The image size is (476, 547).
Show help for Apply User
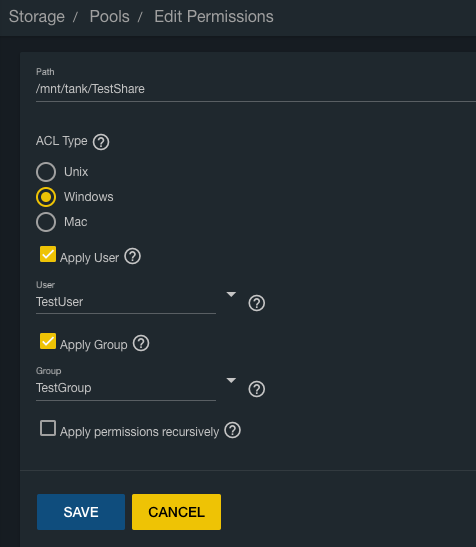click(x=133, y=256)
